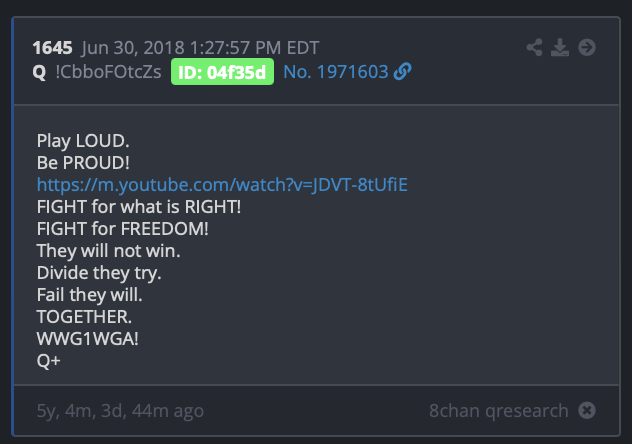Viewport: 632px width, 444px height.
Task: Click the circled X icon next to qresearch
Action: coord(587,411)
